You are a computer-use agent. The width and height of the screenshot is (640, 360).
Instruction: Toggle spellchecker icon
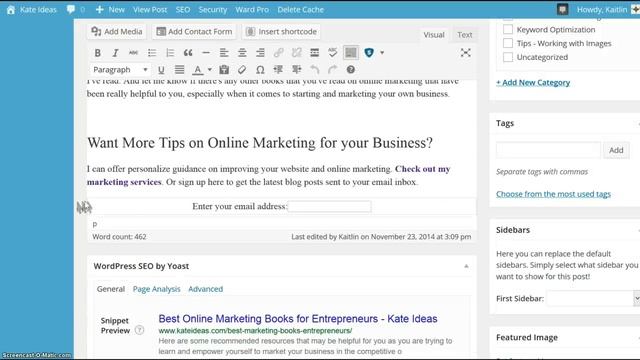(333, 53)
